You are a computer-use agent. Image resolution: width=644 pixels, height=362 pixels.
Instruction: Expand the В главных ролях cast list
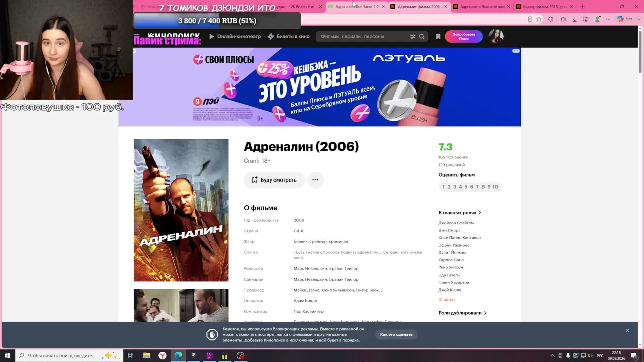460,213
